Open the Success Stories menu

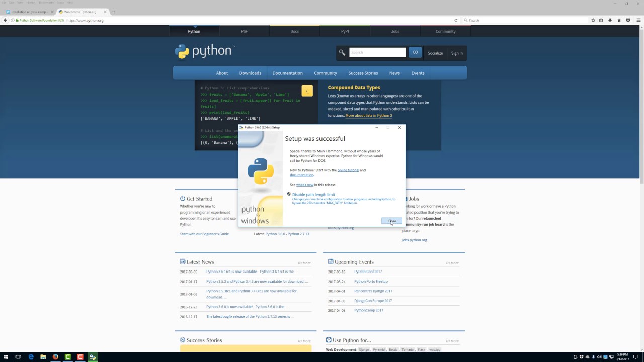pos(363,73)
